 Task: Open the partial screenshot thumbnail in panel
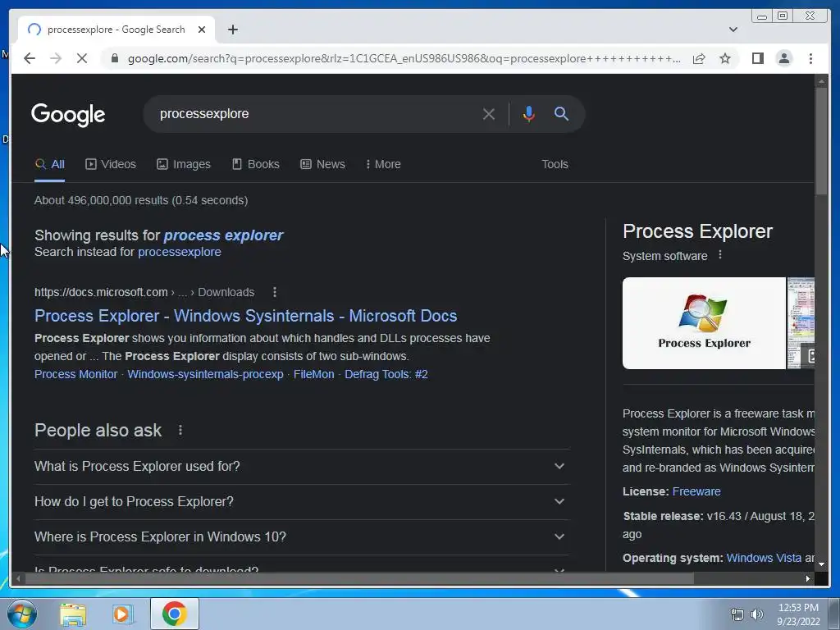pyautogui.click(x=801, y=323)
